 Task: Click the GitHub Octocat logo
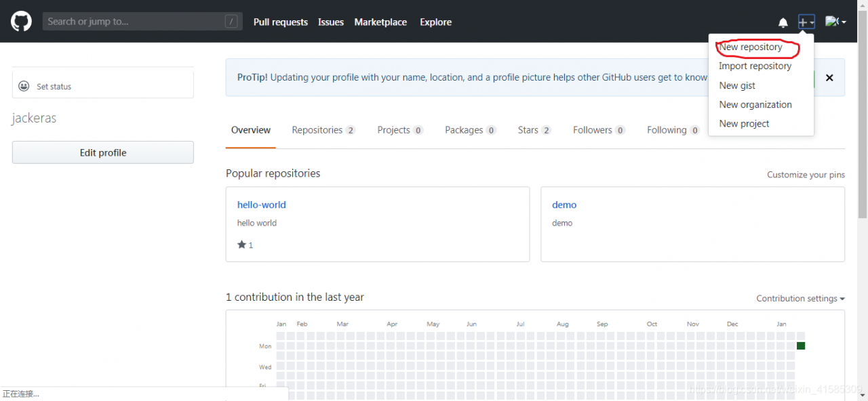(21, 22)
